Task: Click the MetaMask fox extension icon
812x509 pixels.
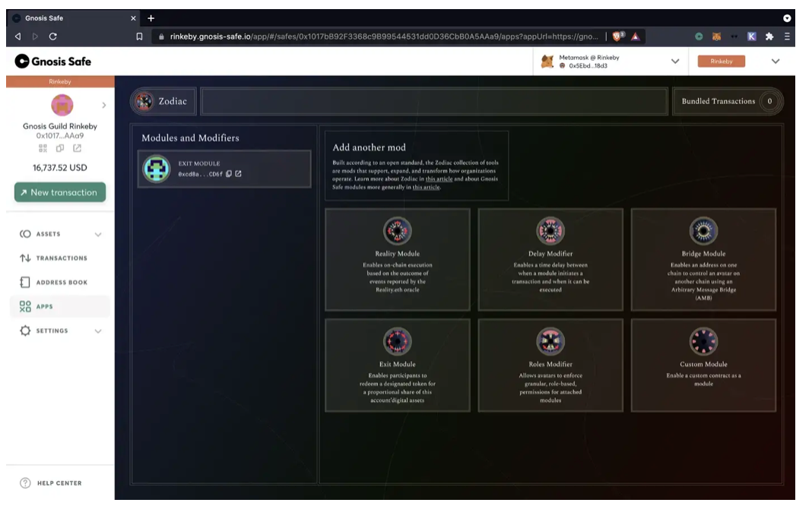Action: [x=716, y=36]
